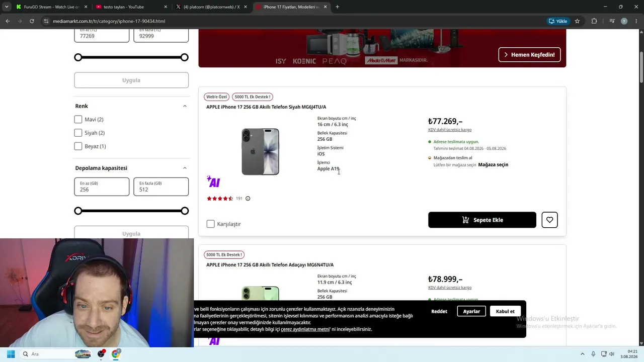Close the platcorn X tab

(246, 7)
